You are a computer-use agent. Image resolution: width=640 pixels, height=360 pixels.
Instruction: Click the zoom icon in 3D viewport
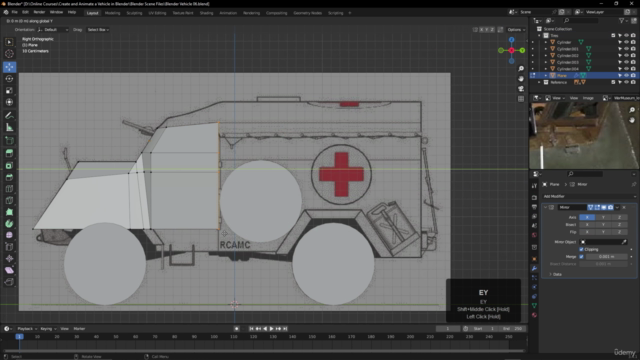tap(521, 69)
